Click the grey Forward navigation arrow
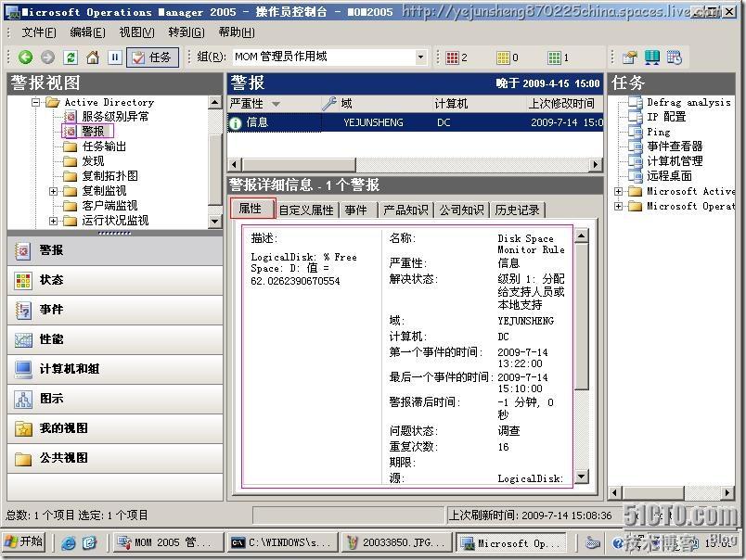 (x=47, y=57)
